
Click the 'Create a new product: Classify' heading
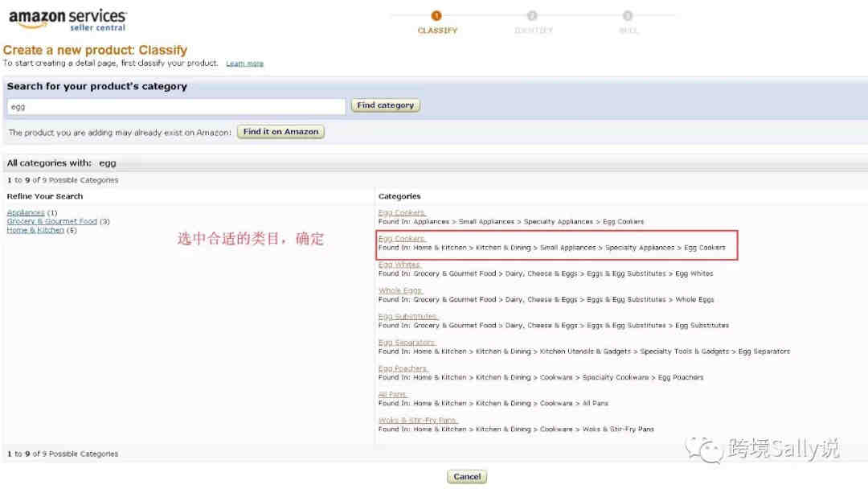[x=95, y=51]
